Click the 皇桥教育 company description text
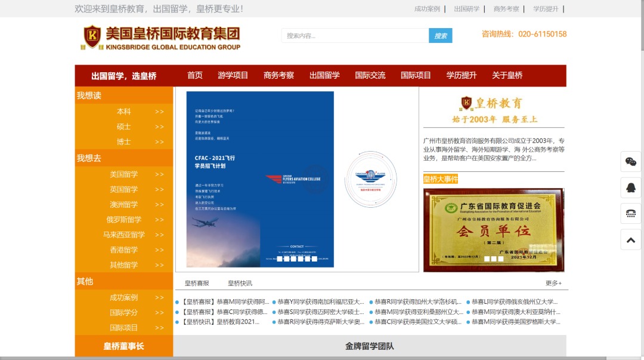The width and height of the screenshot is (644, 360). tap(494, 149)
